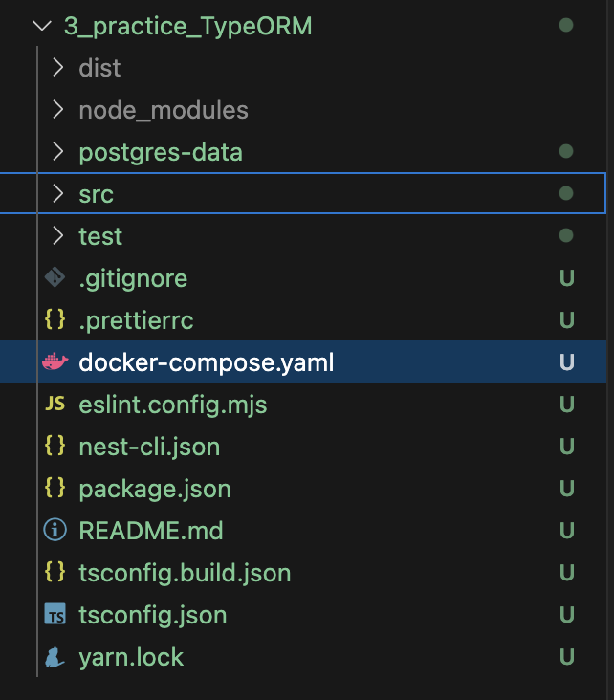This screenshot has height=700, width=614.
Task: Click the braces icon beside nest-cli.json
Action: point(55,447)
